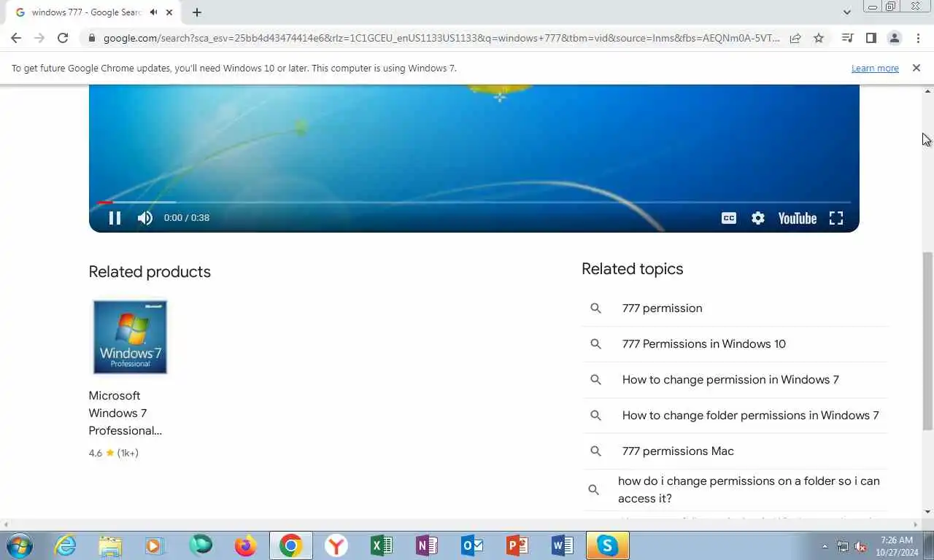Click the vertical scrollbar thumb
Screen dimensions: 934x560
(x=927, y=341)
